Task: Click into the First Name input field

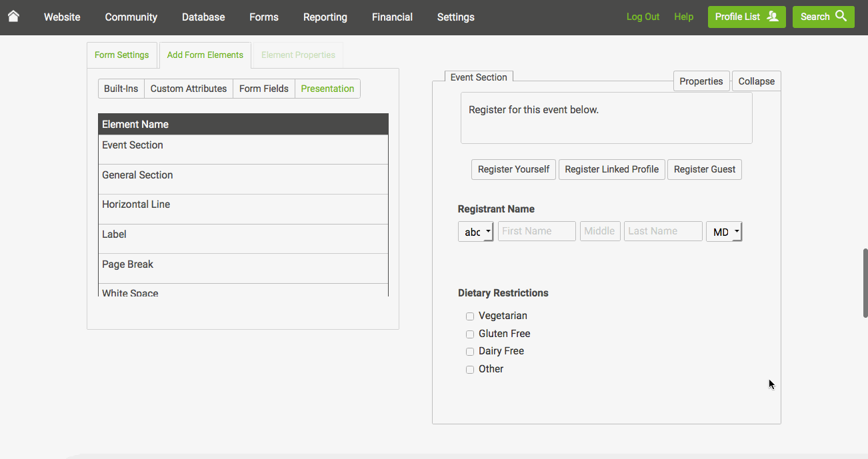Action: coord(537,230)
